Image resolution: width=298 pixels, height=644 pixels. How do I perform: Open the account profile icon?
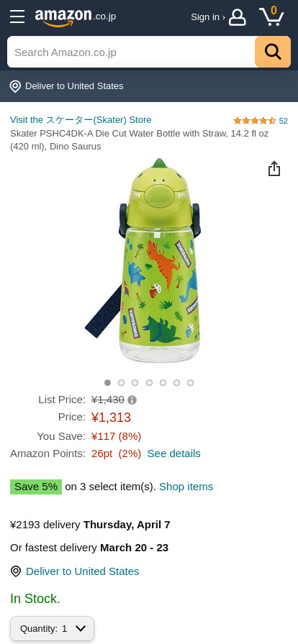point(237,17)
